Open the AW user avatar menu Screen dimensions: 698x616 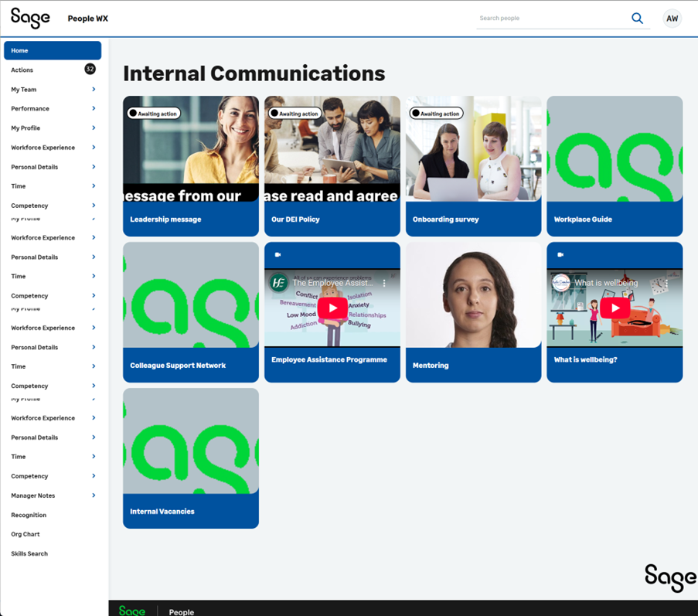pos(672,19)
